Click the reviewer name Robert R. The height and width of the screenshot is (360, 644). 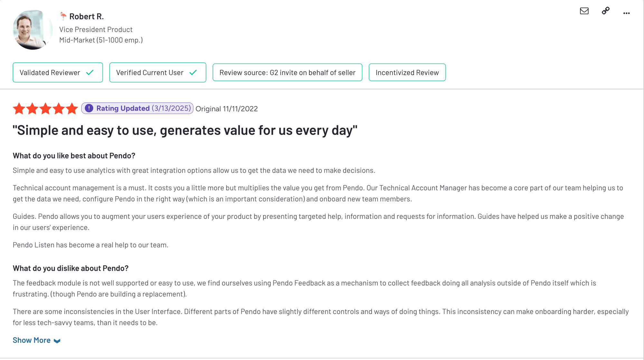pos(86,16)
